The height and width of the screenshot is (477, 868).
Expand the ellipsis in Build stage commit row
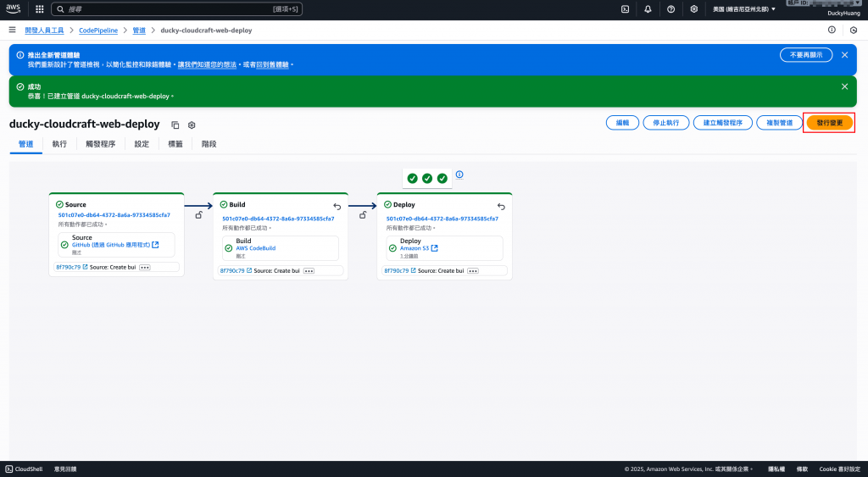point(309,270)
